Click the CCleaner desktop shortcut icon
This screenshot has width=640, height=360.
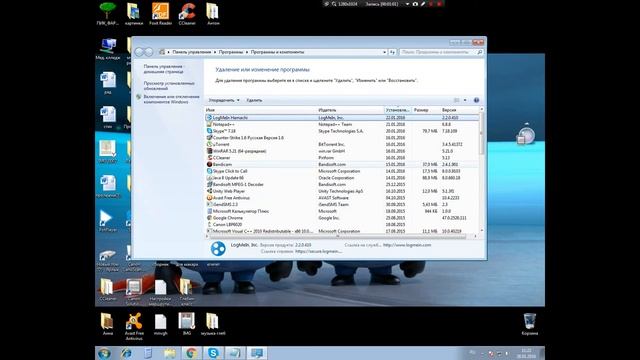click(187, 14)
